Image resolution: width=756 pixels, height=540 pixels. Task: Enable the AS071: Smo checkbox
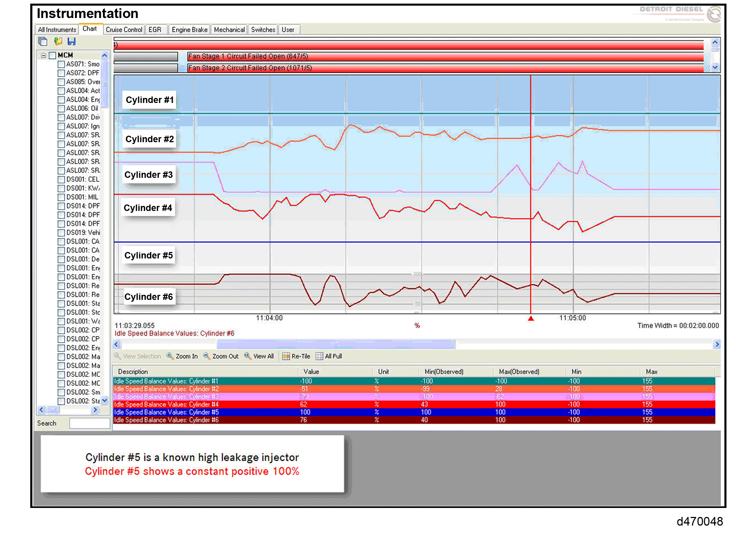pos(61,64)
